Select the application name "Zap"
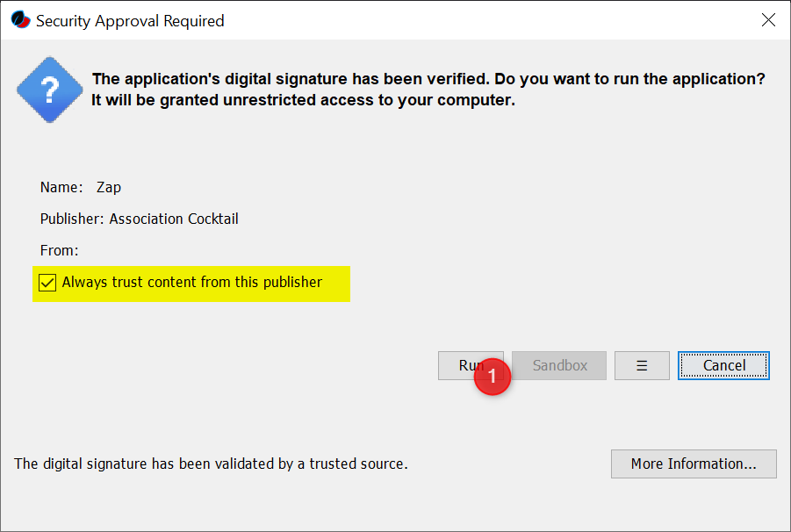The image size is (791, 532). pos(108,187)
